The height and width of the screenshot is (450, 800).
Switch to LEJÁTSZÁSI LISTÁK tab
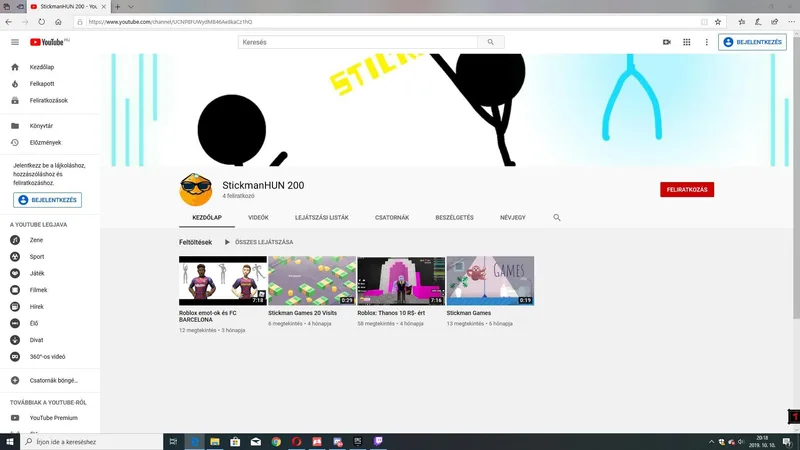coord(321,217)
